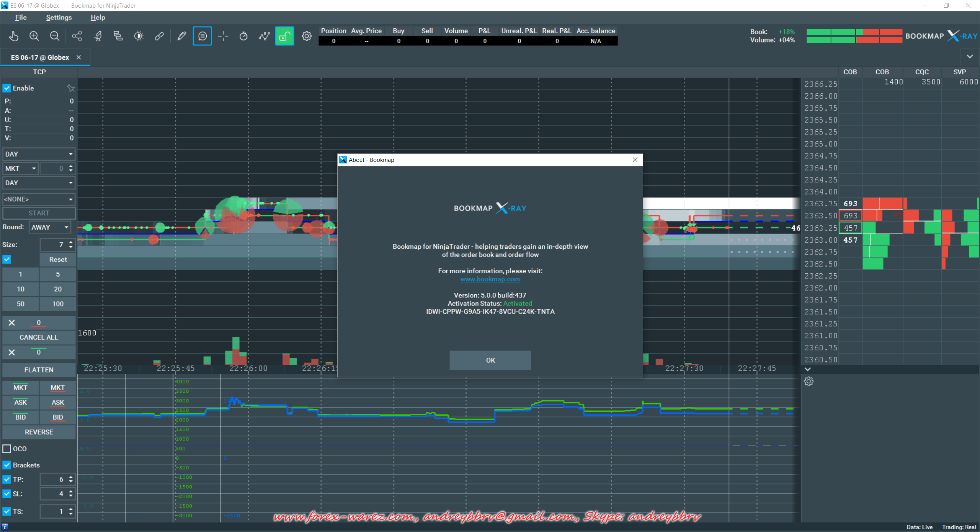Screen dimensions: 980x532
Task: Select the pencil drawing tool
Action: coord(181,36)
